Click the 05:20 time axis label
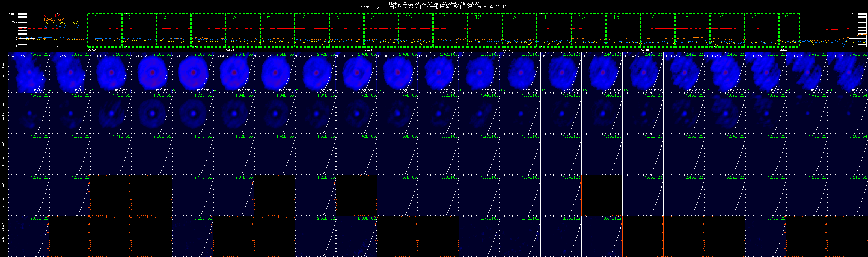 click(783, 50)
